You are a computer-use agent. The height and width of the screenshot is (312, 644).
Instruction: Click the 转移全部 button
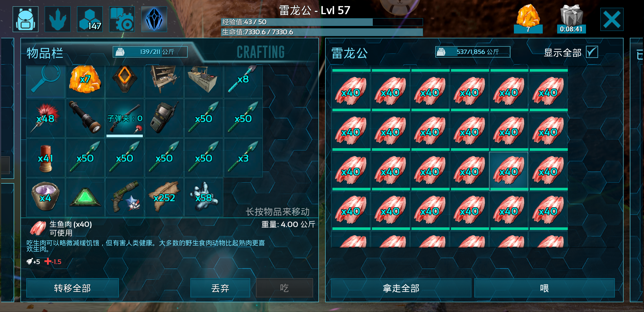pyautogui.click(x=72, y=288)
